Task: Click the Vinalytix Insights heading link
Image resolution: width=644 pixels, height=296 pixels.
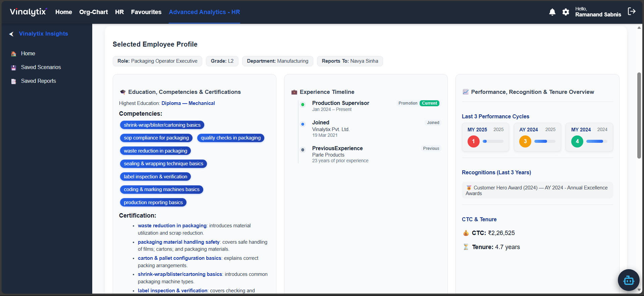Action: pyautogui.click(x=43, y=34)
